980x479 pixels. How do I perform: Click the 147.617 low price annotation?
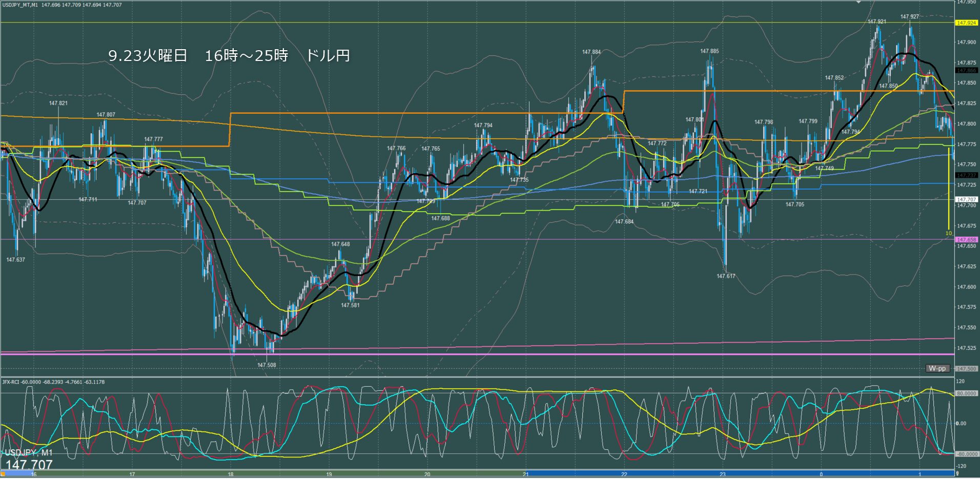(x=726, y=276)
